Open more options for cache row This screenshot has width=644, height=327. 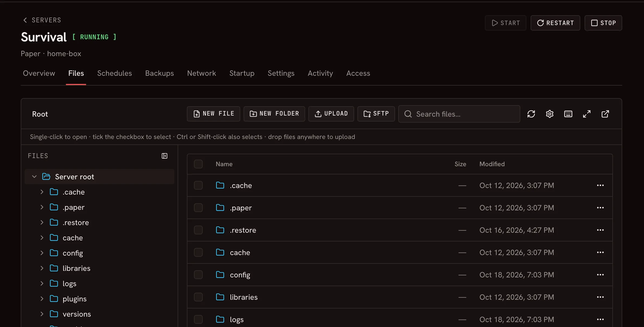point(600,252)
